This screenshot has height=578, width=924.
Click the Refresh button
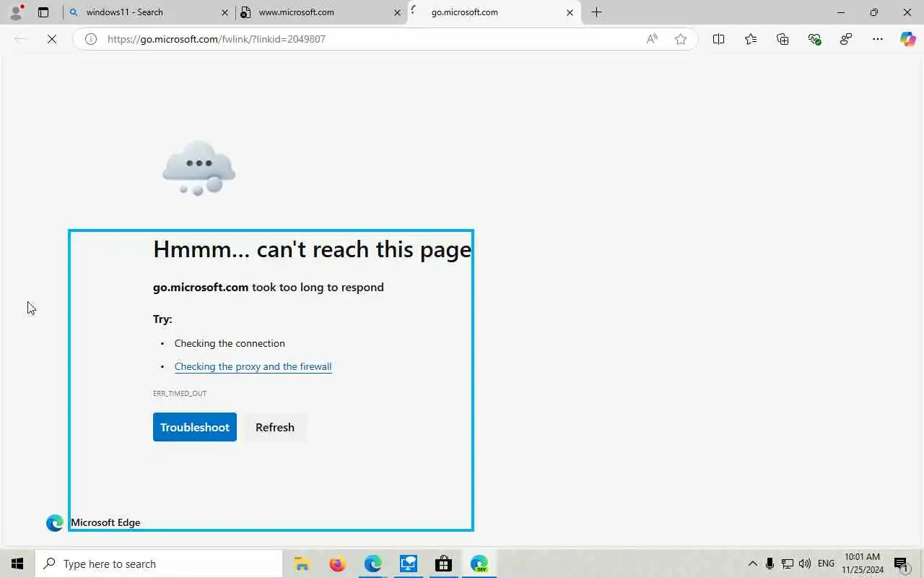coord(275,427)
